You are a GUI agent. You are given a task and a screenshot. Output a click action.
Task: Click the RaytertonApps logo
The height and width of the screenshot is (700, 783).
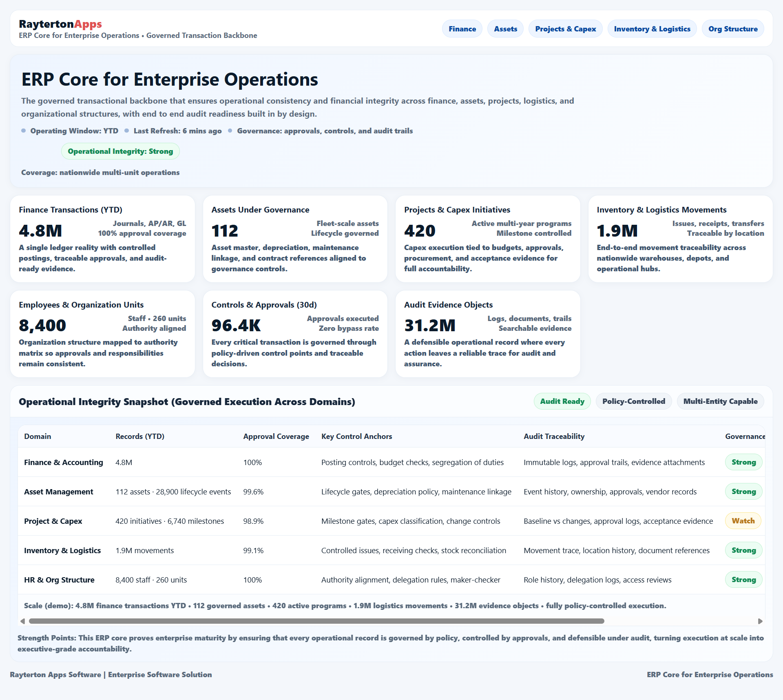pyautogui.click(x=60, y=24)
